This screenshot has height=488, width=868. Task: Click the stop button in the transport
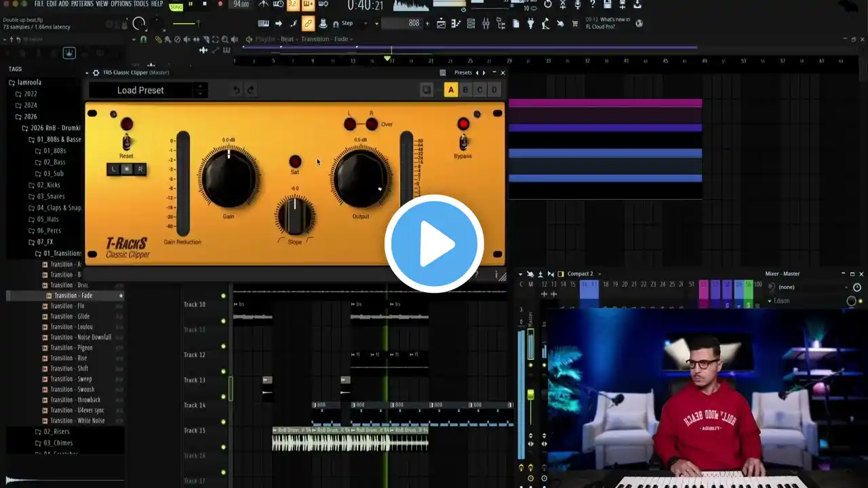(x=205, y=4)
